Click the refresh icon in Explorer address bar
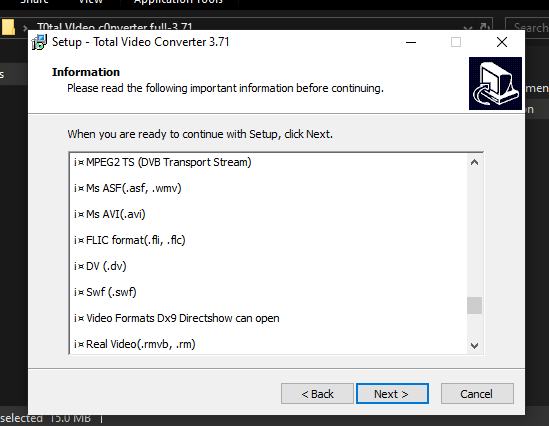 pos(485,27)
